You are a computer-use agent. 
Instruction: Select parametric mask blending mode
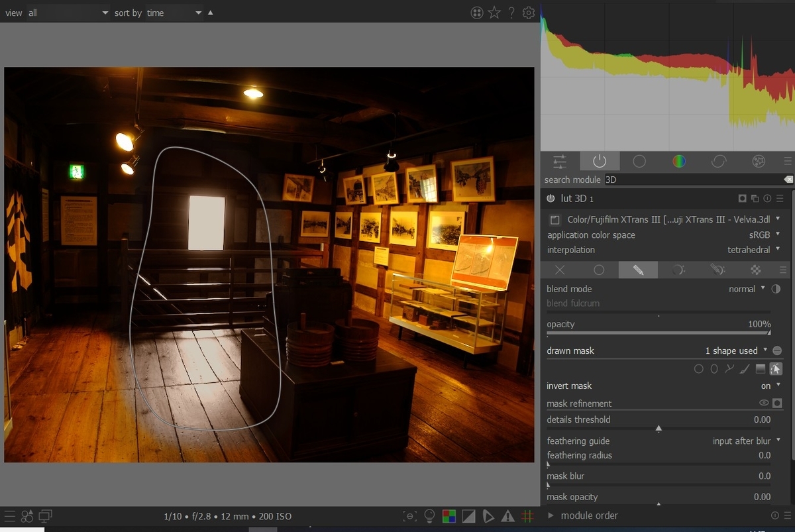(678, 270)
